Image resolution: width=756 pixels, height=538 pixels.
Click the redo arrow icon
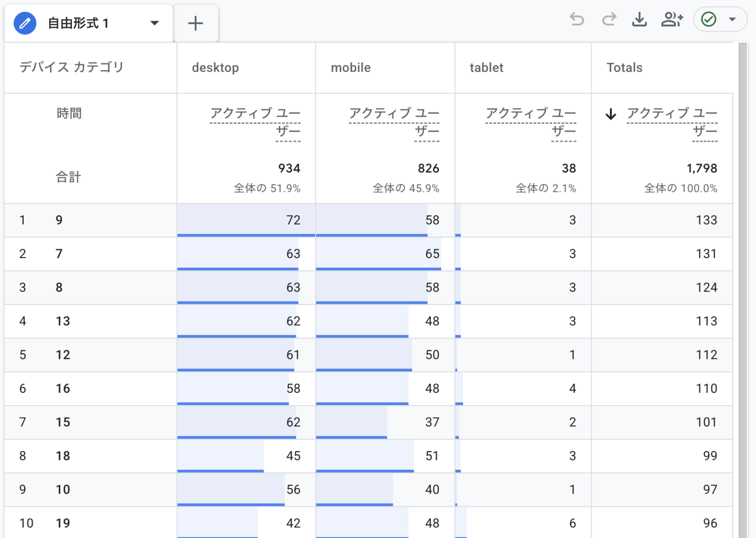(x=609, y=19)
